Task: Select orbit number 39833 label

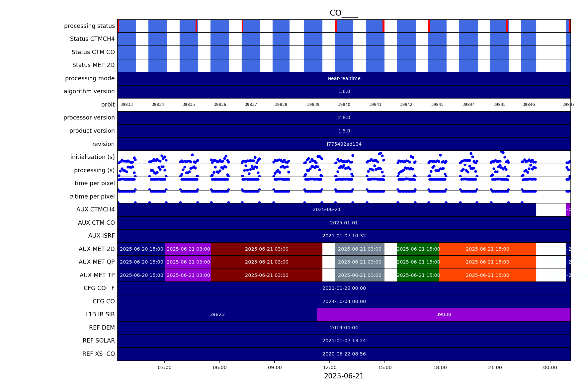Action: tap(126, 105)
